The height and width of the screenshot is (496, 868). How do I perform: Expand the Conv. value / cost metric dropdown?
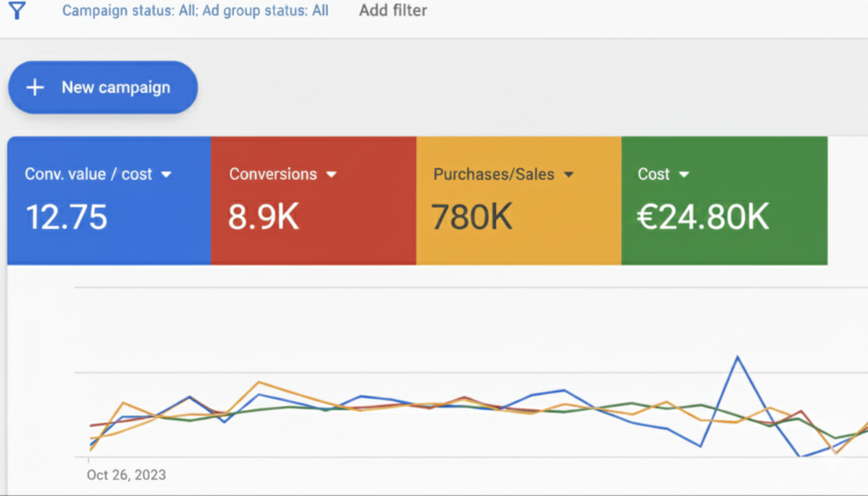(x=166, y=174)
